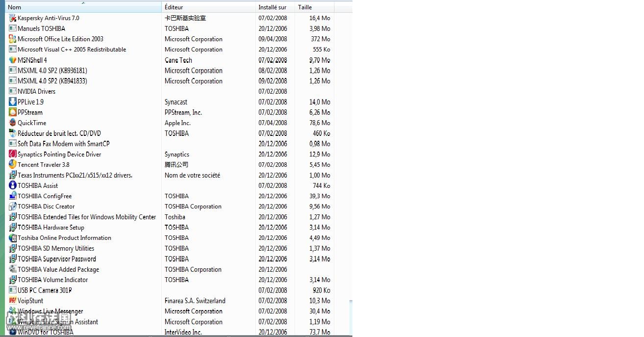The image size is (644, 337).
Task: Click the TOSHIBA Value Added Package icon
Action: coord(13,269)
